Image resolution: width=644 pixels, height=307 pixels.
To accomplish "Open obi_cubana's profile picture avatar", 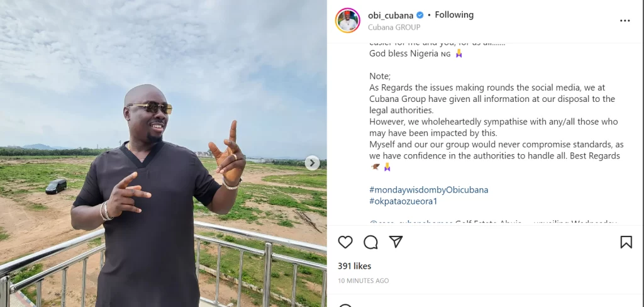I will tap(347, 20).
